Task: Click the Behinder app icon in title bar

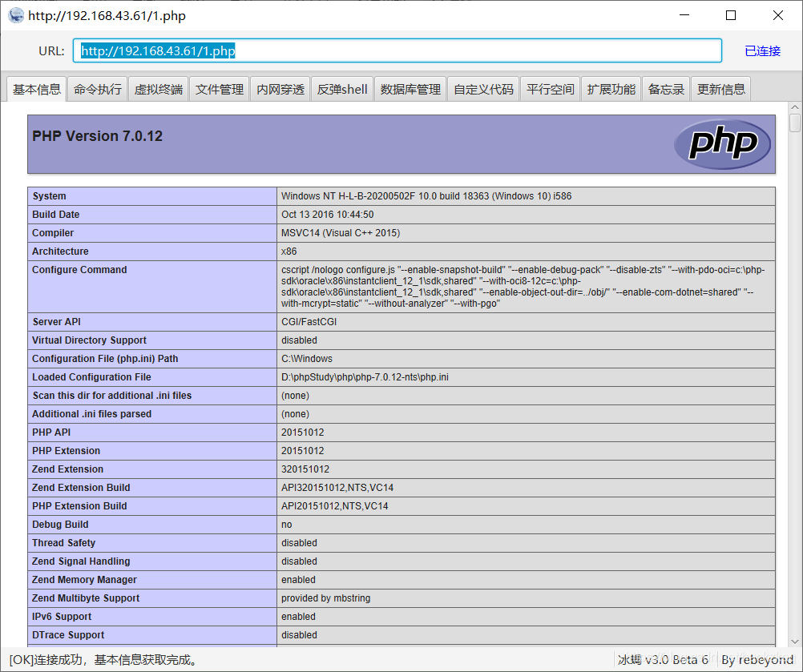Action: tap(16, 16)
